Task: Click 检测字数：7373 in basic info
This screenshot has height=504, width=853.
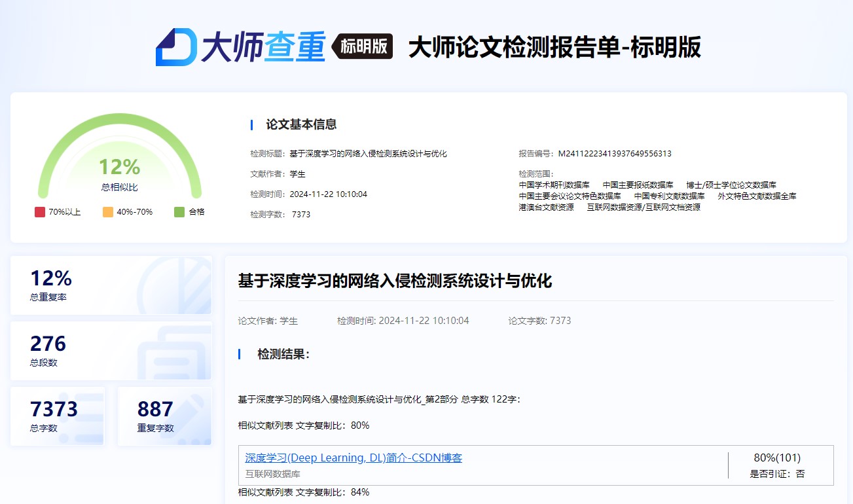Action: [280, 215]
